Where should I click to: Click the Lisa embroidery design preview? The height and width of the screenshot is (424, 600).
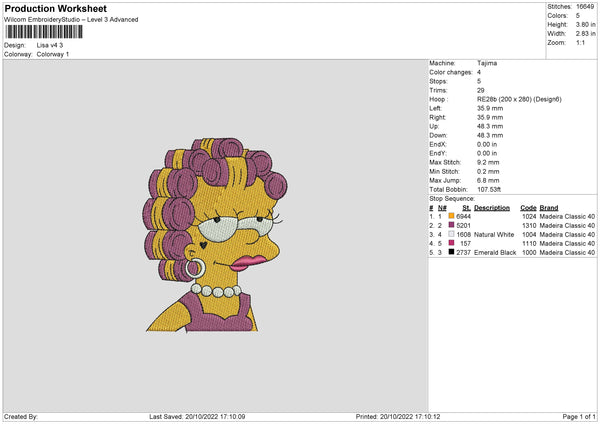pos(215,235)
